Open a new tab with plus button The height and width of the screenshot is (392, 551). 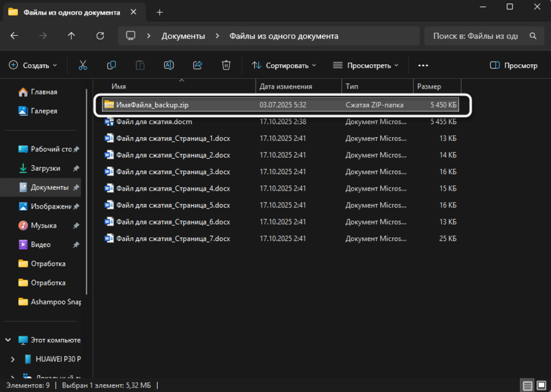point(160,12)
